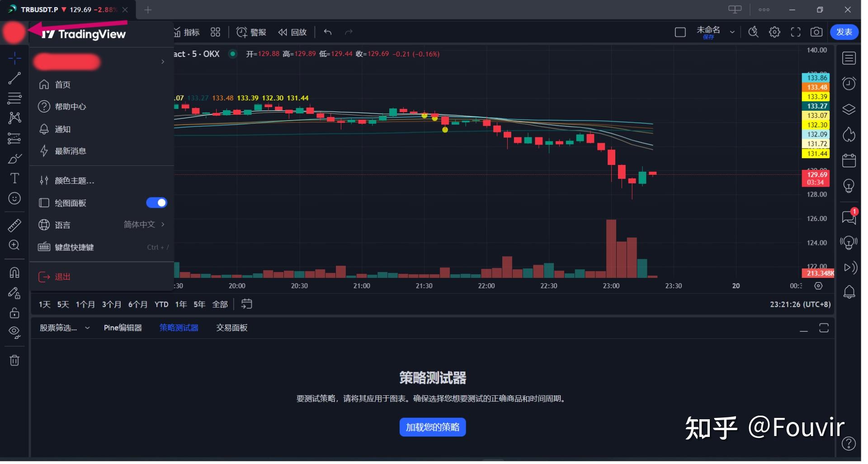
Task: Click the 发表 publish button
Action: pos(844,32)
